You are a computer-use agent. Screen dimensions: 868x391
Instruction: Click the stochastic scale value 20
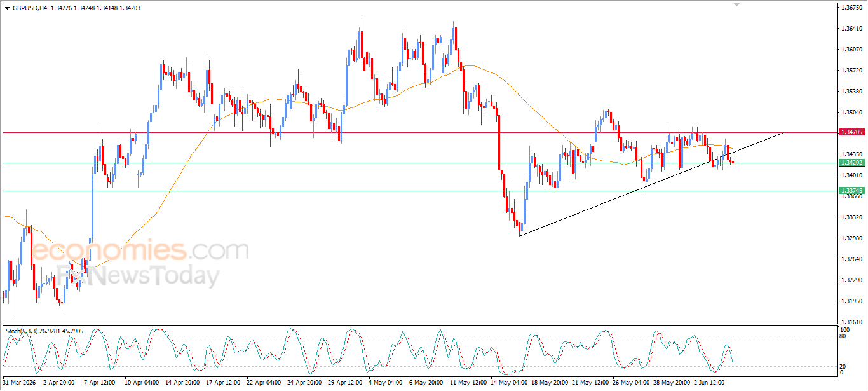[844, 366]
